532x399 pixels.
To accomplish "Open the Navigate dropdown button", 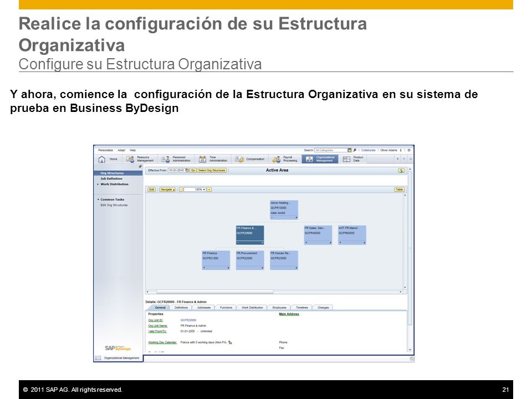I will pos(167,190).
